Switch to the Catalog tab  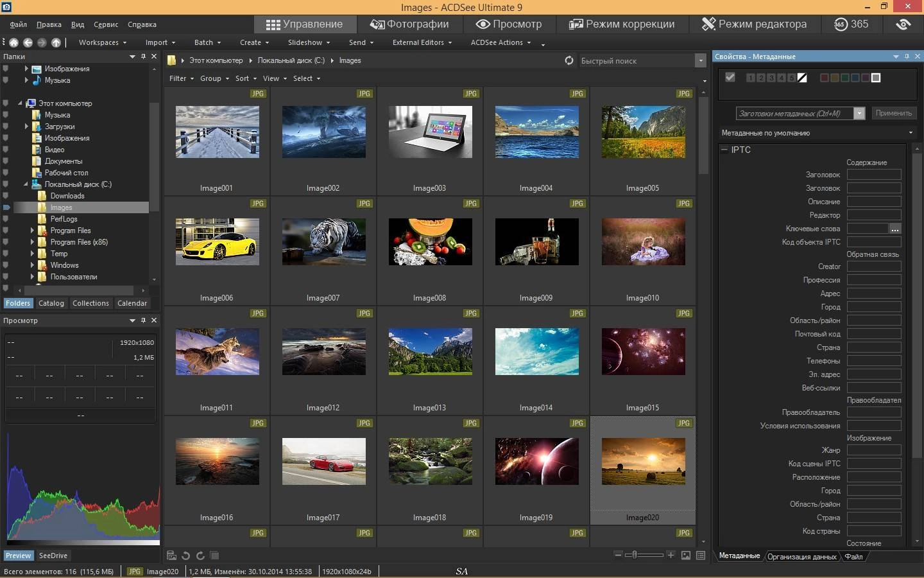pyautogui.click(x=51, y=303)
